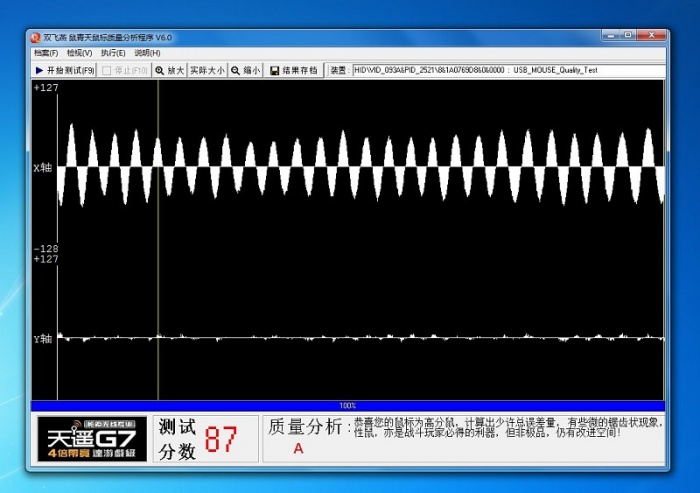Click the quality grade letter A

tap(299, 448)
